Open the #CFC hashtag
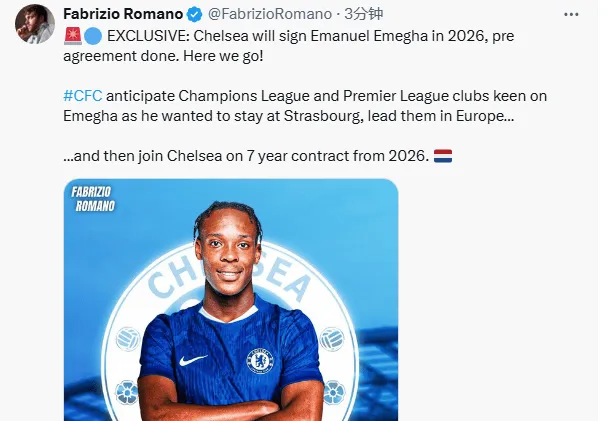The height and width of the screenshot is (421, 608). point(82,96)
